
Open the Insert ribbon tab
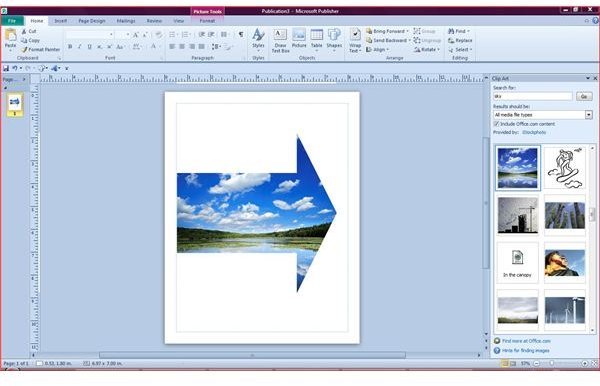coord(60,21)
